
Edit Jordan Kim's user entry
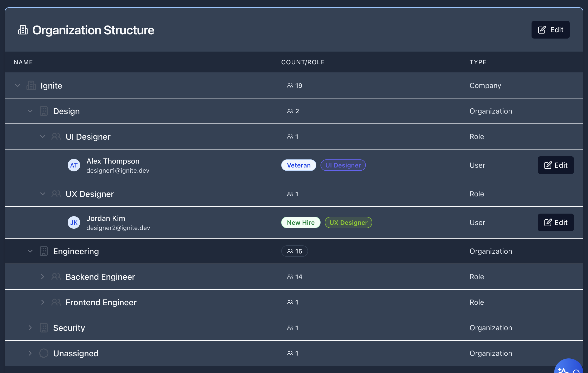coord(556,222)
